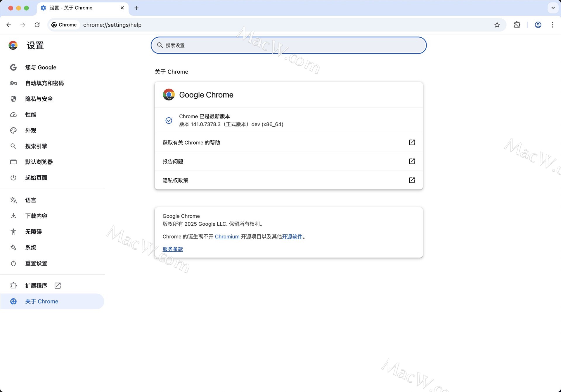Select 语言 in sidebar

(52, 200)
